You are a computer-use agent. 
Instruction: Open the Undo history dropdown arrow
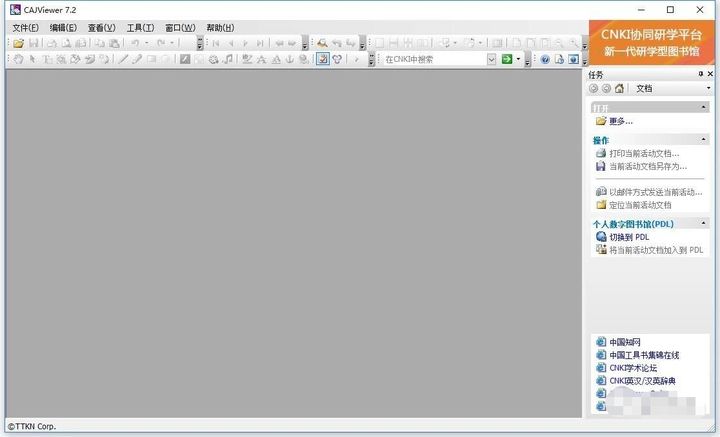[146, 44]
